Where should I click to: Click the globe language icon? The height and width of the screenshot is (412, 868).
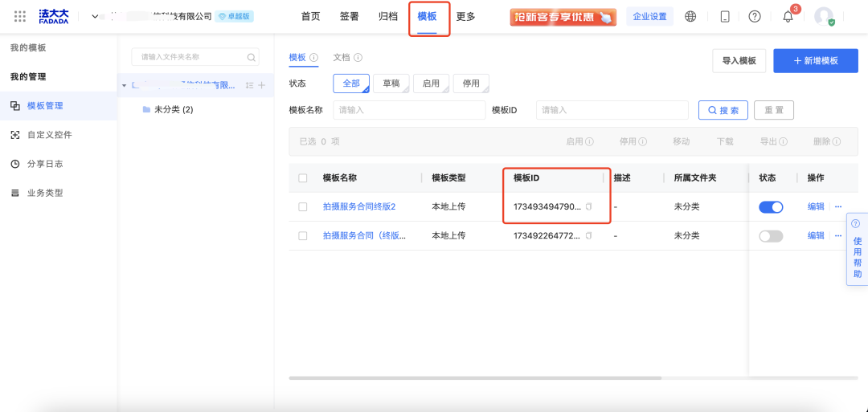(x=690, y=16)
